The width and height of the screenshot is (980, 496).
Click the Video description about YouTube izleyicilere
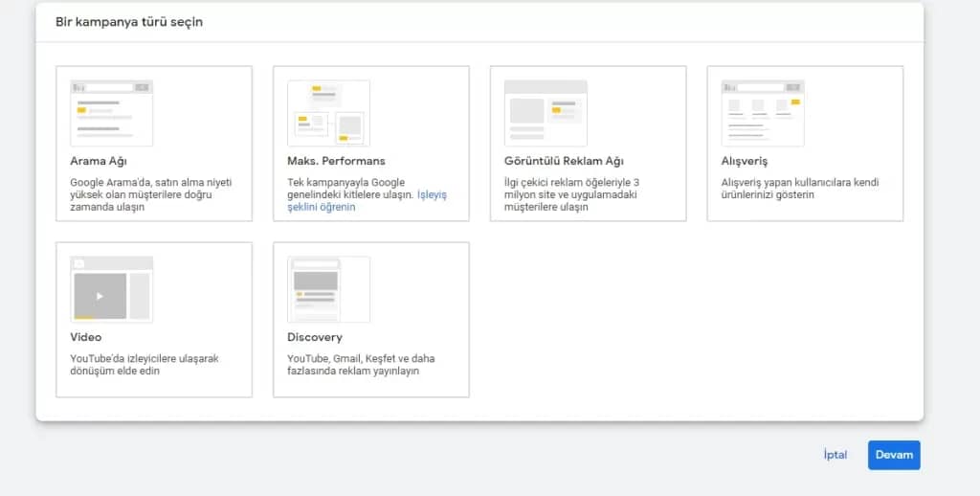coord(145,365)
